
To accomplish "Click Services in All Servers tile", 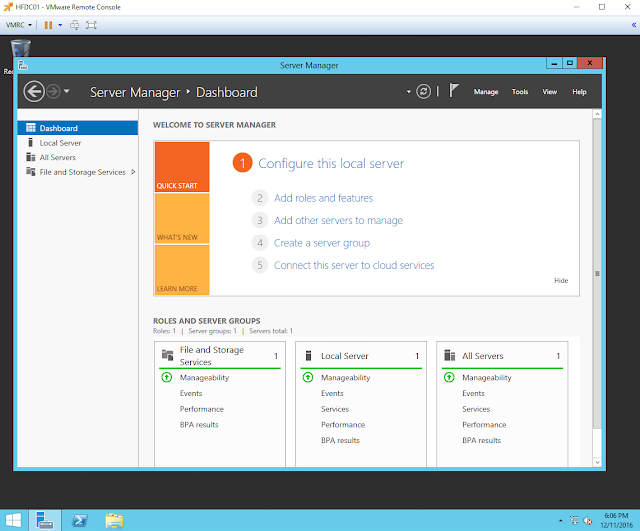I will [476, 409].
